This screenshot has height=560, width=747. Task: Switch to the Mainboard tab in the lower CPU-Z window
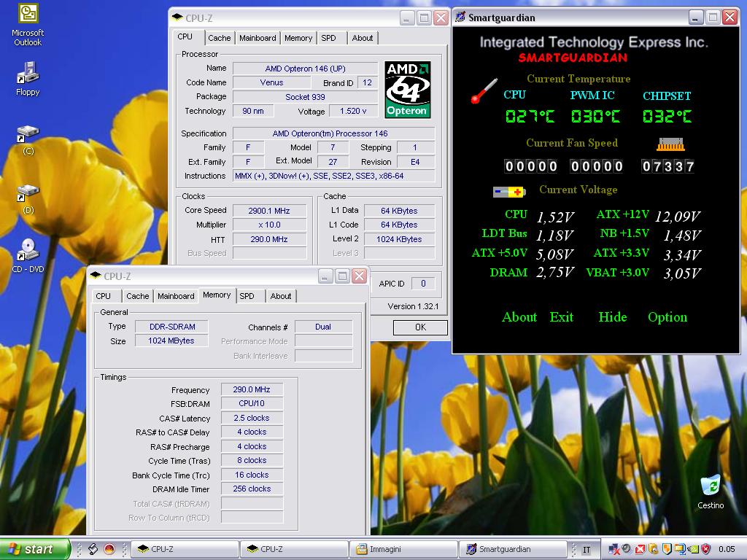[x=176, y=296]
